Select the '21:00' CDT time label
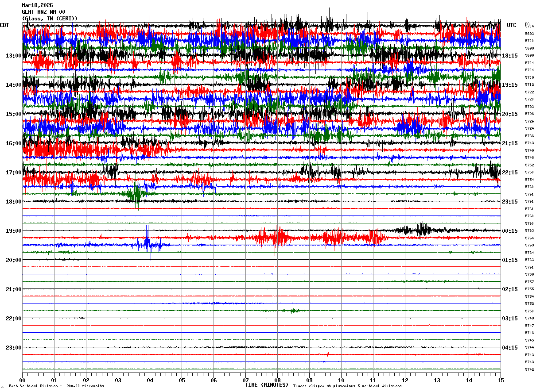This screenshot has height=392, width=536. point(14,289)
